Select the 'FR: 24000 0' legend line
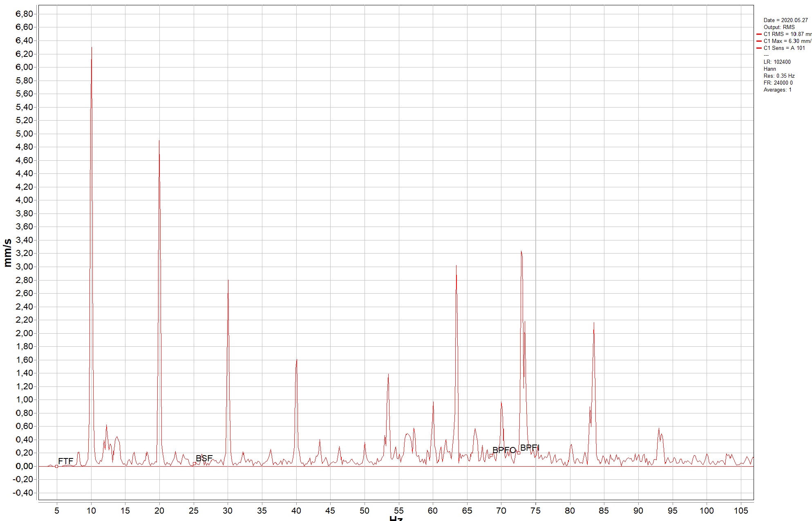 click(x=778, y=83)
